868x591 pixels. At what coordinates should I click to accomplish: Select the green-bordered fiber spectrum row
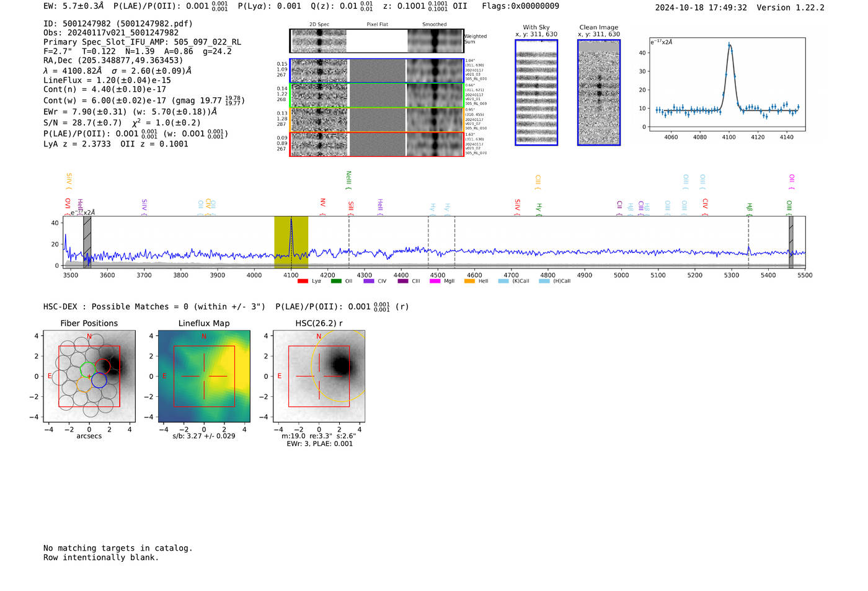pyautogui.click(x=376, y=96)
